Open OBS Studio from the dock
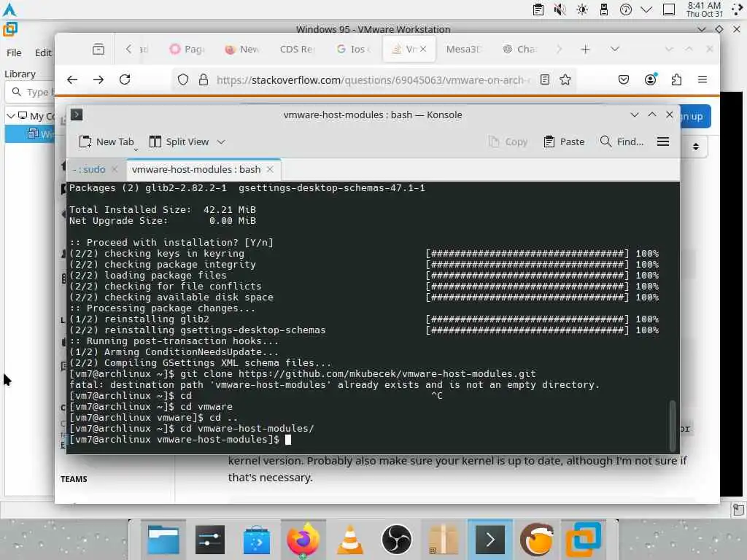747x560 pixels. pyautogui.click(x=396, y=540)
